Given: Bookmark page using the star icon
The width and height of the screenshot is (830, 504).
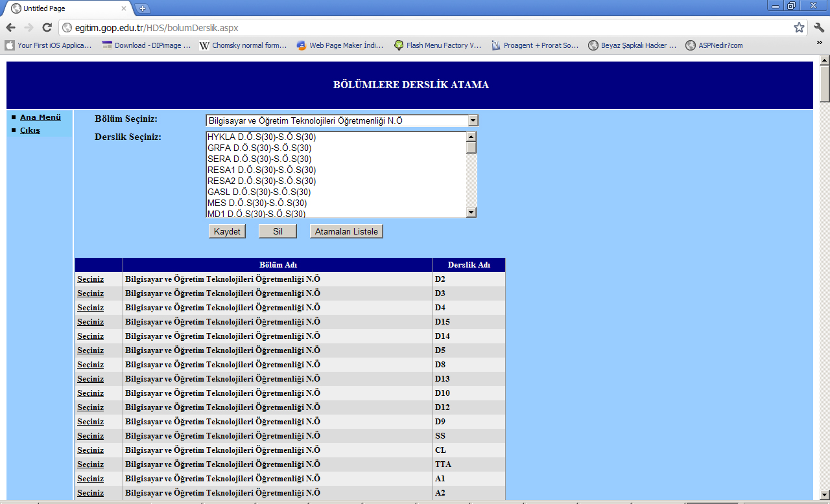Looking at the screenshot, I should tap(799, 28).
